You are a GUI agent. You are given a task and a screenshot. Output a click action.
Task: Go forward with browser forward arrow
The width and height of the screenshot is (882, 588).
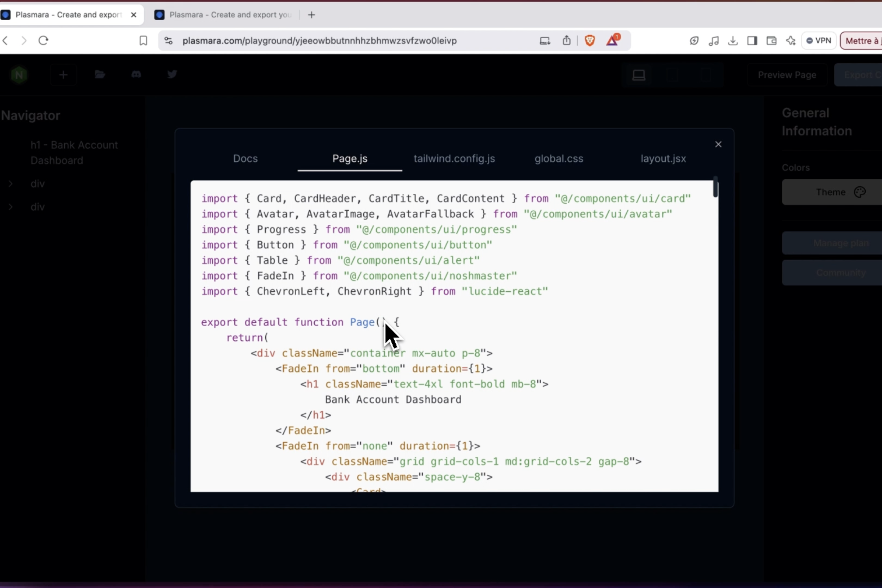[24, 41]
